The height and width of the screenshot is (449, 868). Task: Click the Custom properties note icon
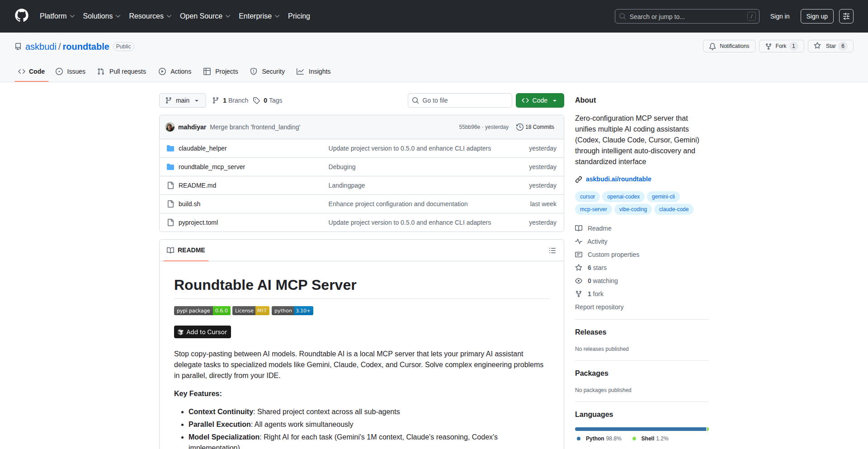[579, 255]
